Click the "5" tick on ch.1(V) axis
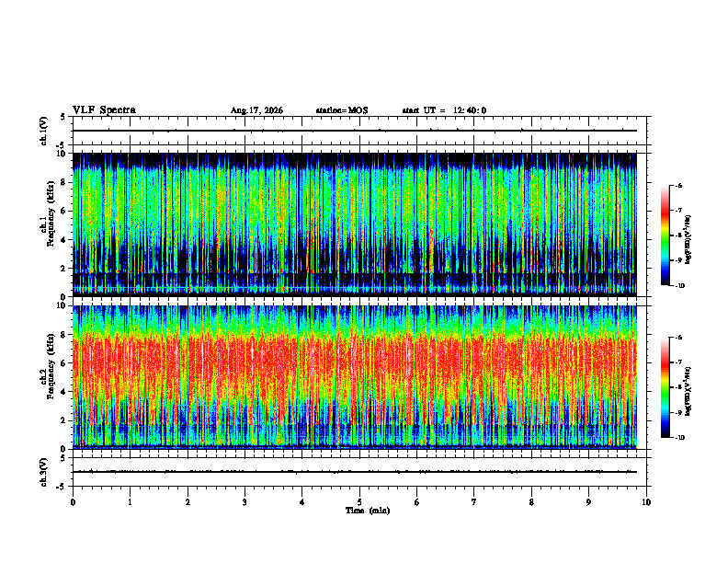Image resolution: width=728 pixels, height=563 pixels. click(63, 117)
